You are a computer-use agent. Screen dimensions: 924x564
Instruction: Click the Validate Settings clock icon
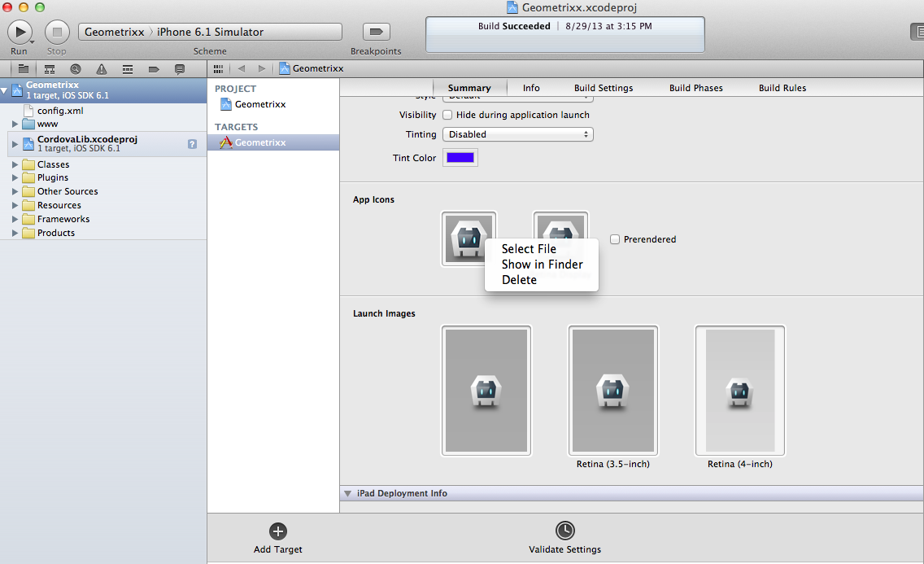[x=565, y=531]
